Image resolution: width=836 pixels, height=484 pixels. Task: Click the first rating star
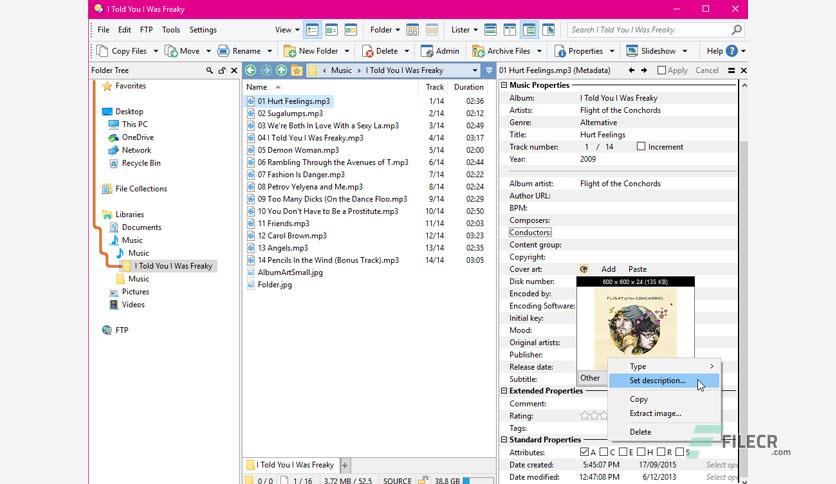tap(585, 416)
